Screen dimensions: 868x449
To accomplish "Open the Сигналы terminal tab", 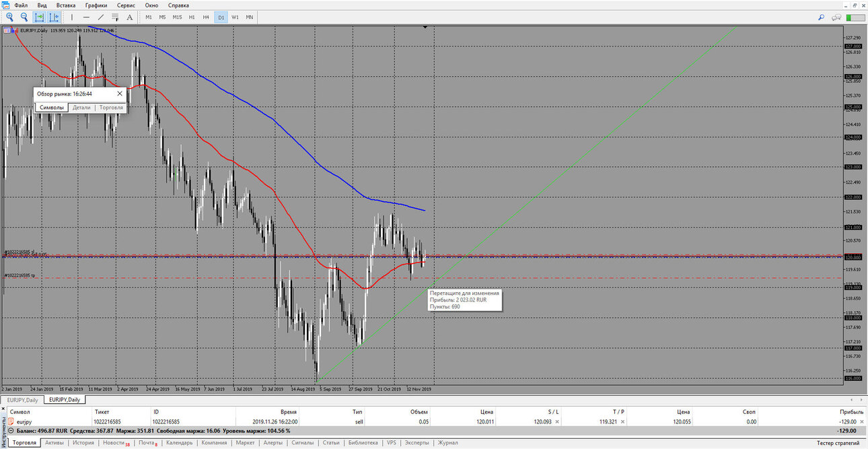I will [x=303, y=442].
